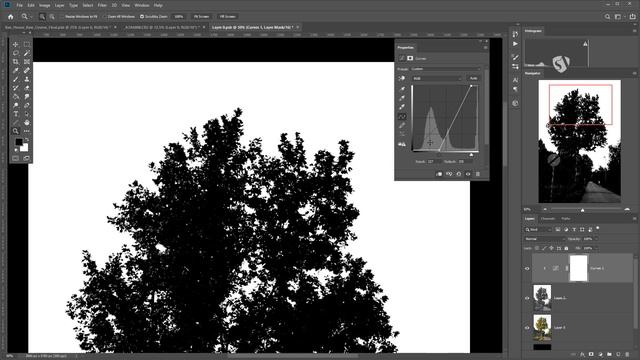Image resolution: width=640 pixels, height=360 pixels.
Task: Select the Magic Wand tool
Action: point(27,53)
